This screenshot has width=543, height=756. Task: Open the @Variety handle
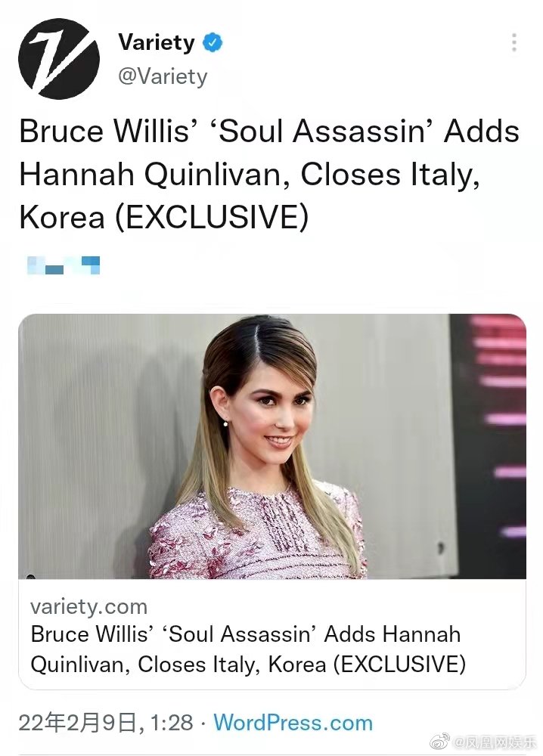(x=163, y=76)
